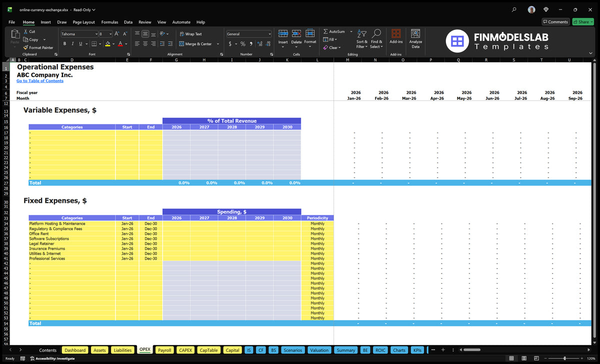Click the Share button
Screen dimensions: 600x364
pyautogui.click(x=583, y=22)
